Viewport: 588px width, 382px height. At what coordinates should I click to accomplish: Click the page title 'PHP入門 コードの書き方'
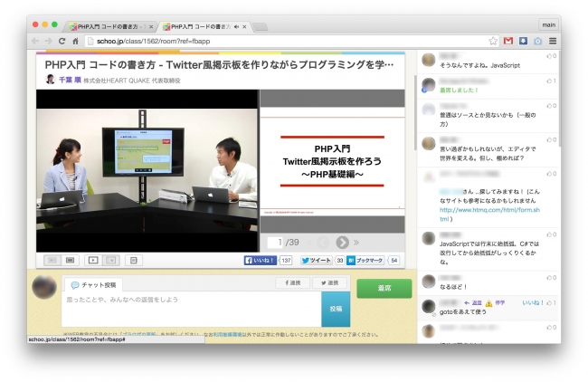(219, 65)
